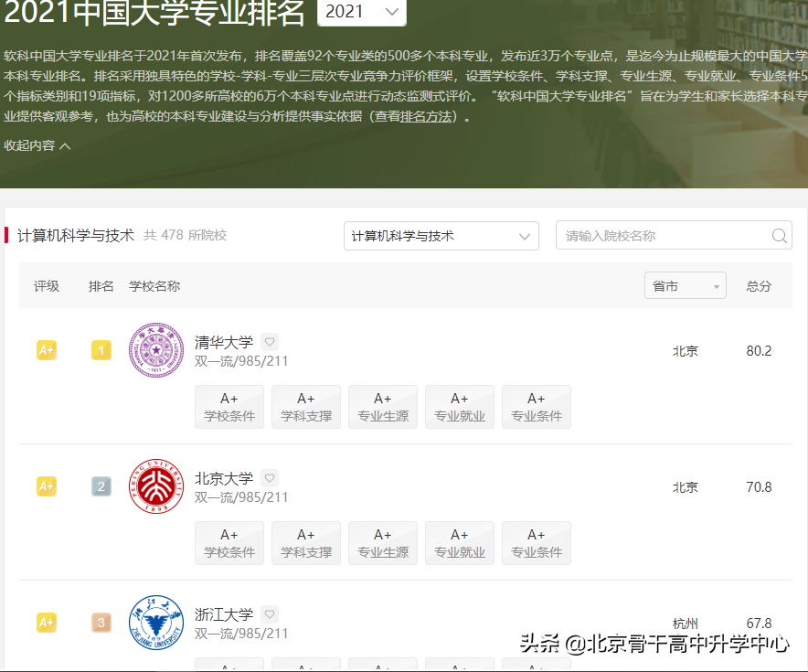Click the 共 478 所院校 count text
Screen dimensions: 808x672
(185, 235)
